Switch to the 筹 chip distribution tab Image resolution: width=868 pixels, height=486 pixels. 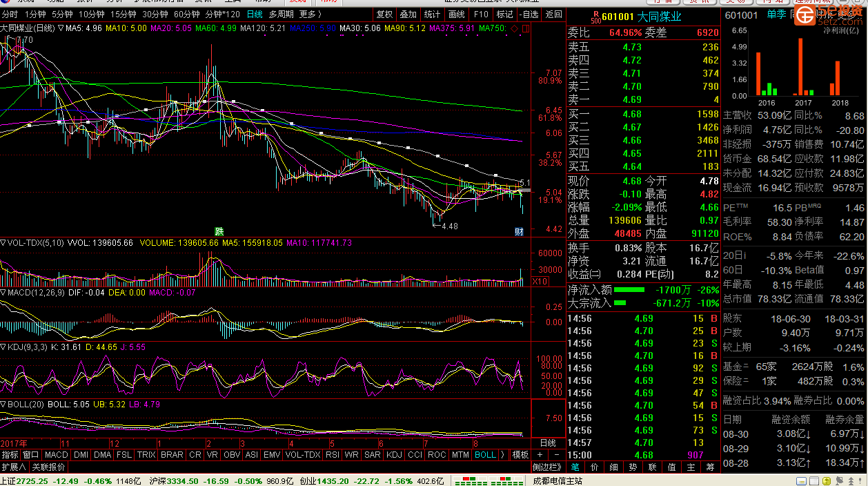point(710,467)
